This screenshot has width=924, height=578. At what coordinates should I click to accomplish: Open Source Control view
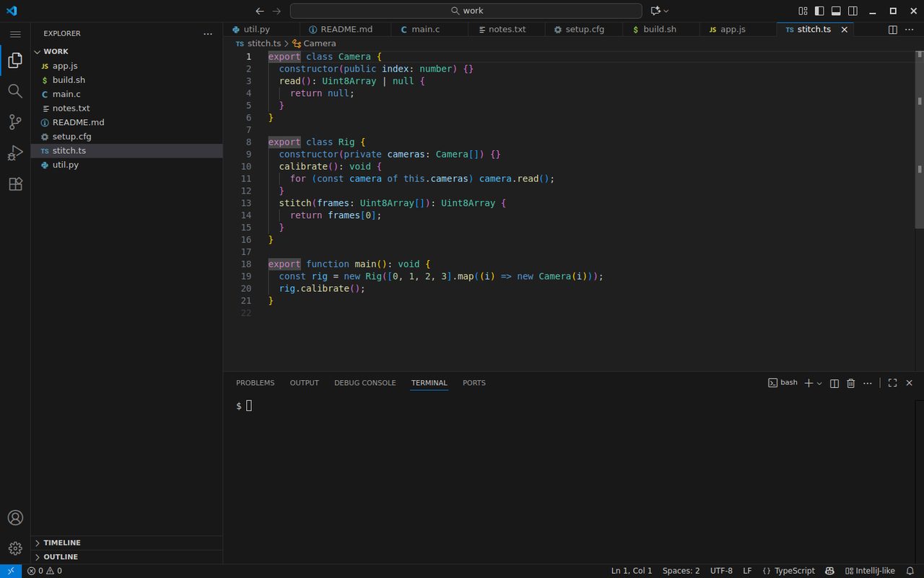(x=15, y=122)
